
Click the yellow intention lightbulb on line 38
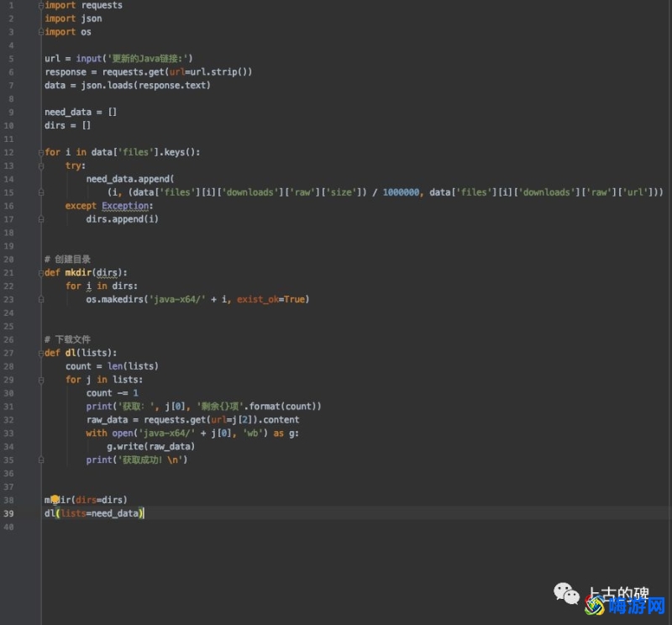pos(55,499)
